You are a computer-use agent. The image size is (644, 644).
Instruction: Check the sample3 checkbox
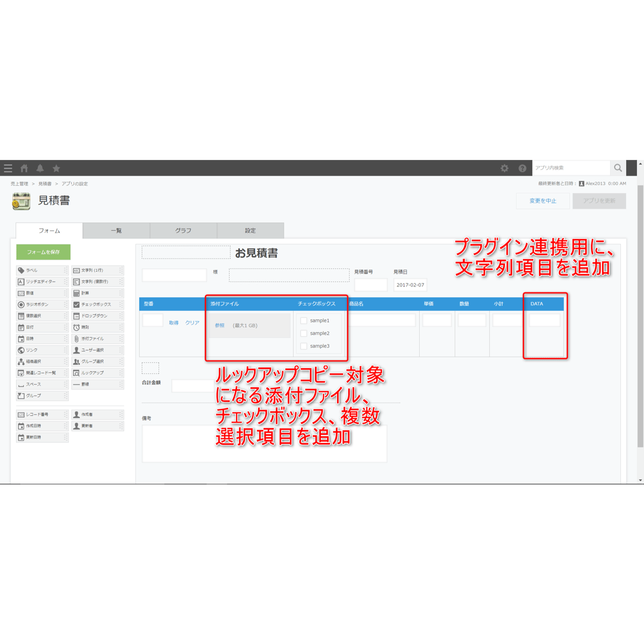(x=303, y=346)
